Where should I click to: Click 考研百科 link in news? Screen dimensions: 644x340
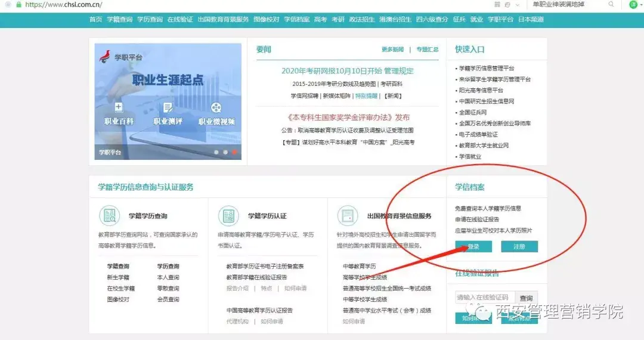pos(391,84)
